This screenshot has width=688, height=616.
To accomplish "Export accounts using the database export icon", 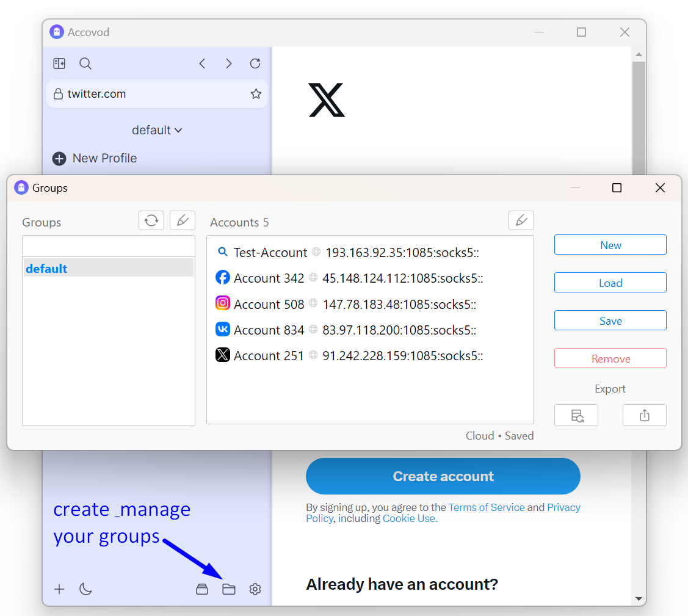I will [576, 415].
